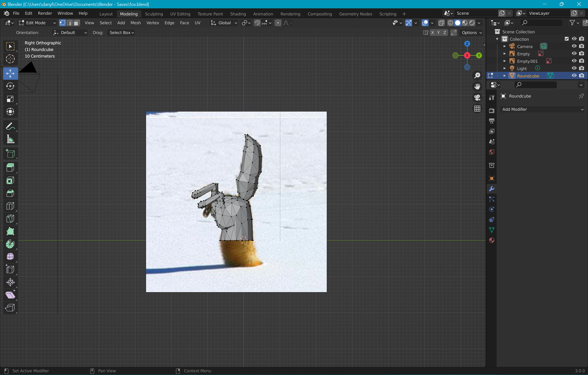
Task: Choose the Knife tool
Action: click(10, 219)
